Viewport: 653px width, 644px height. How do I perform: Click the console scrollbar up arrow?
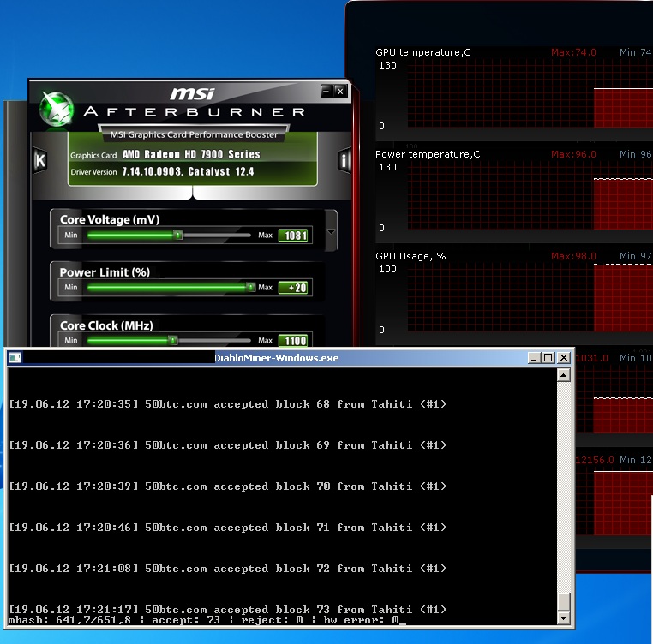[564, 375]
